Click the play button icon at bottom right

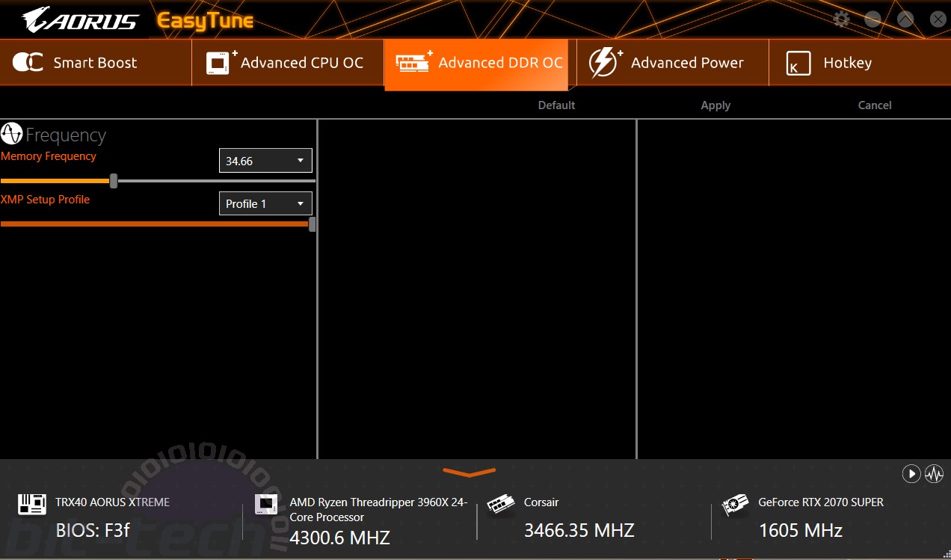(911, 473)
